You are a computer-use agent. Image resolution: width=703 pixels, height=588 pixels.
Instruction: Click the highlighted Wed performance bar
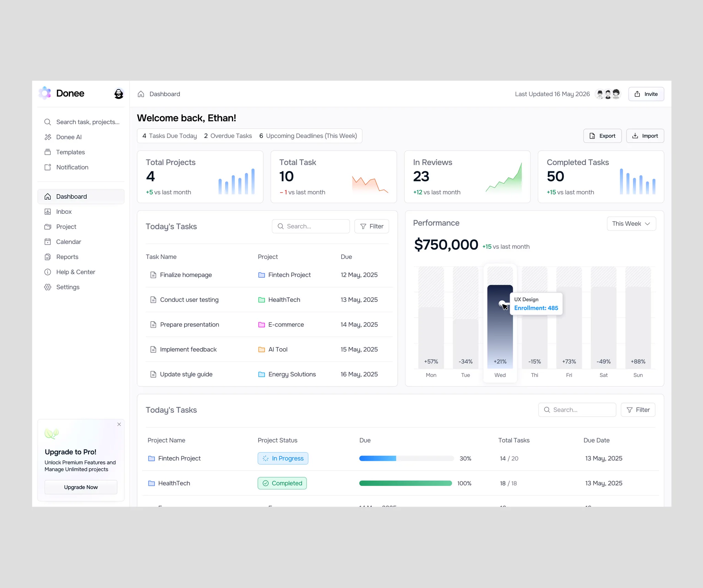pyautogui.click(x=500, y=327)
